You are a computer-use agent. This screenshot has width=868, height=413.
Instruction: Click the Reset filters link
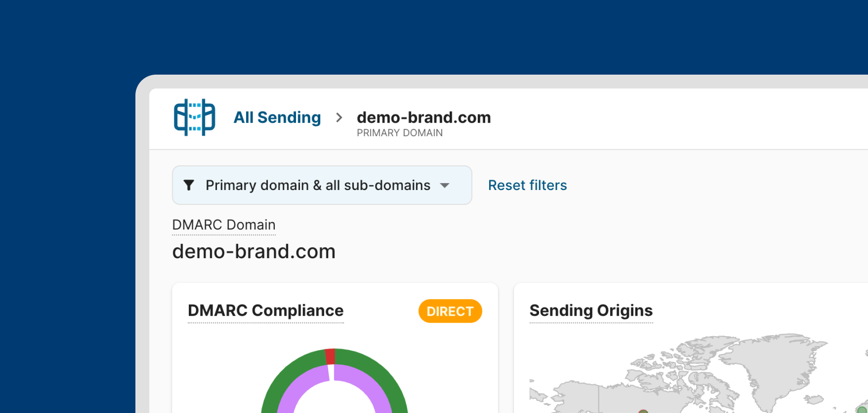pos(527,185)
